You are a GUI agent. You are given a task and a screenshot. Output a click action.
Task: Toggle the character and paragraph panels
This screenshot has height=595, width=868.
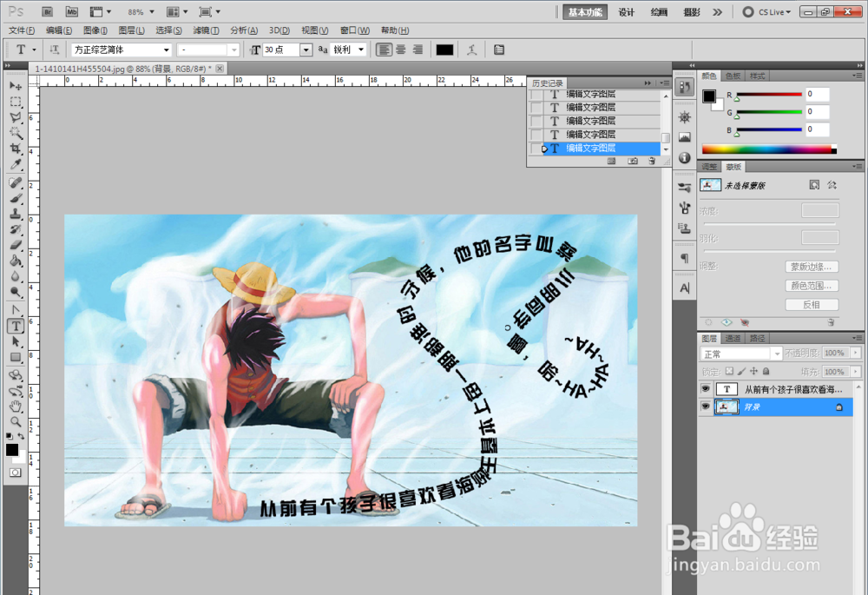tap(499, 50)
